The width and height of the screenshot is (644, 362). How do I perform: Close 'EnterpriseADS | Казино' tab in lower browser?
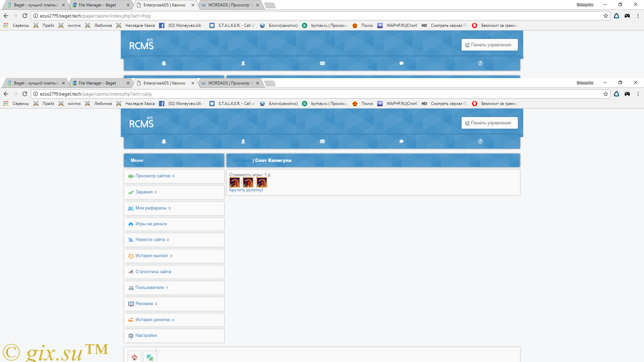(193, 83)
